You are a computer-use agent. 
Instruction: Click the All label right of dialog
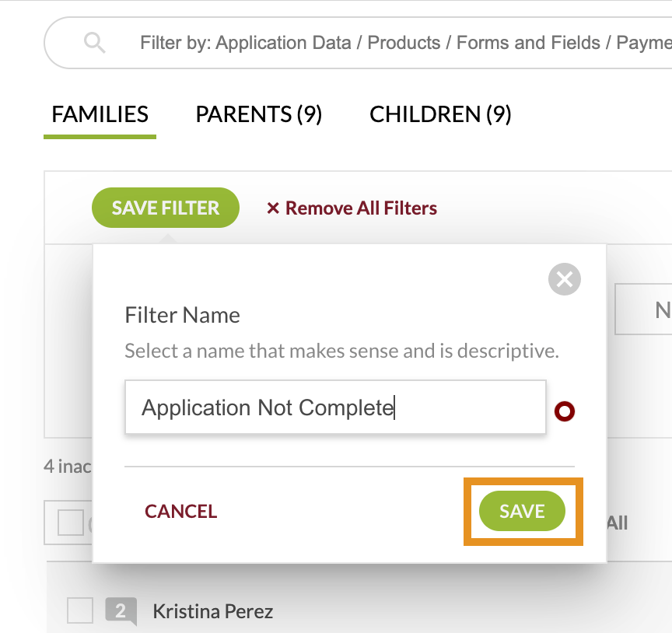pyautogui.click(x=617, y=523)
